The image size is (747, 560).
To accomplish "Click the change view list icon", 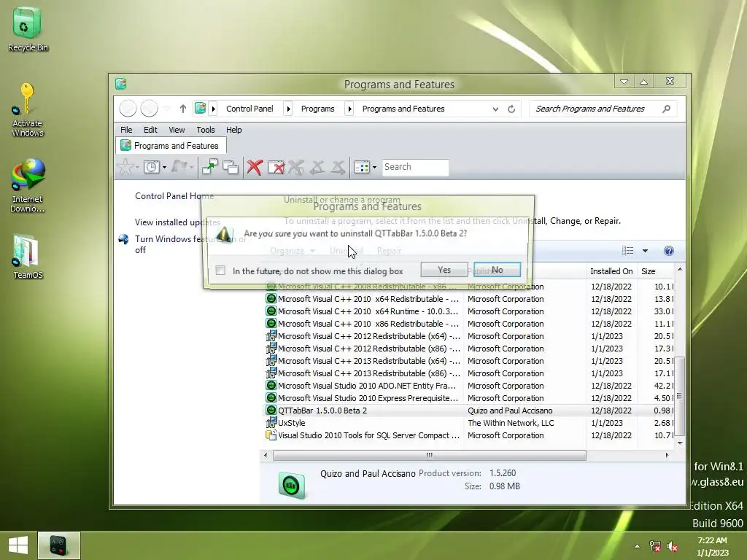I will (628, 251).
